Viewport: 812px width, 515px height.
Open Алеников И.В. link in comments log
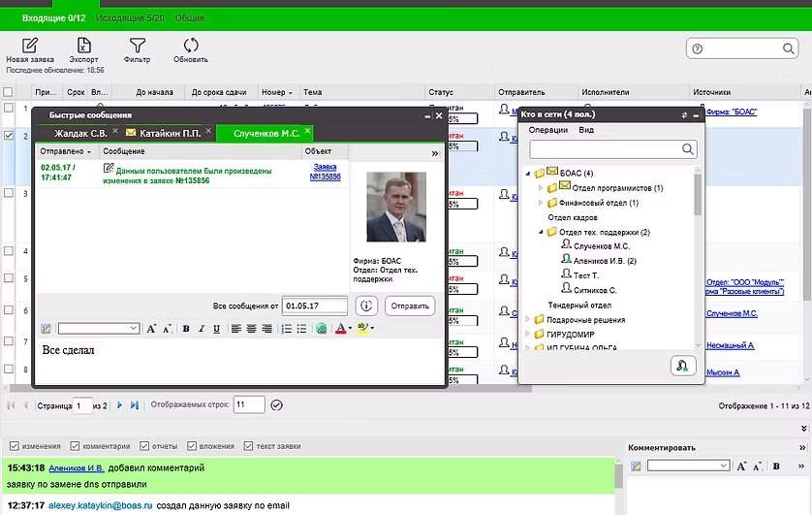pyautogui.click(x=77, y=467)
